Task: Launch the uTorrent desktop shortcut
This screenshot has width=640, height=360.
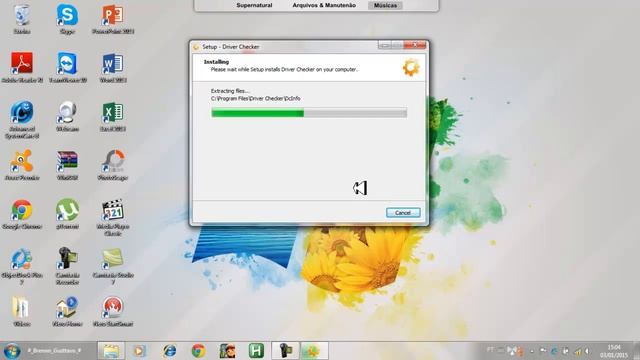Action: (x=67, y=214)
